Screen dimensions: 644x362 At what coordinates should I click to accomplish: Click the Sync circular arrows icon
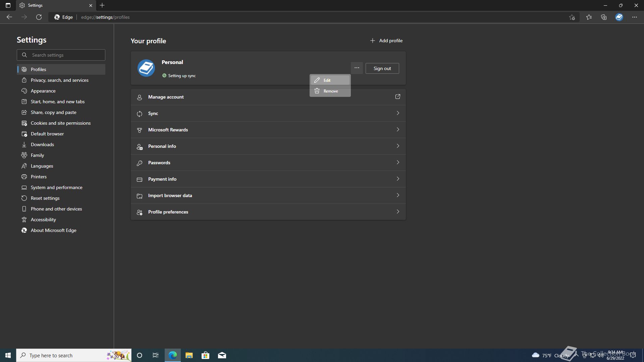(140, 114)
